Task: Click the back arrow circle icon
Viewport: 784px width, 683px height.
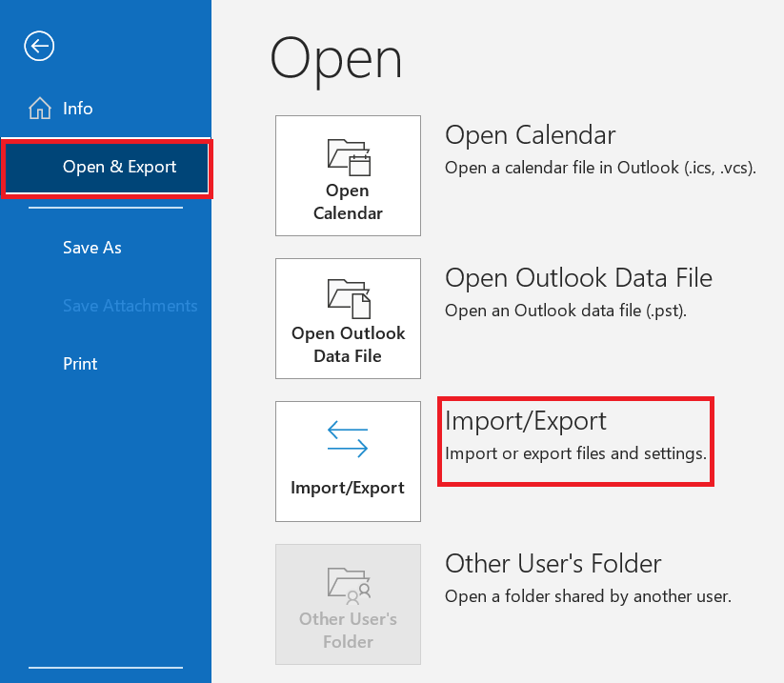Action: click(x=39, y=46)
